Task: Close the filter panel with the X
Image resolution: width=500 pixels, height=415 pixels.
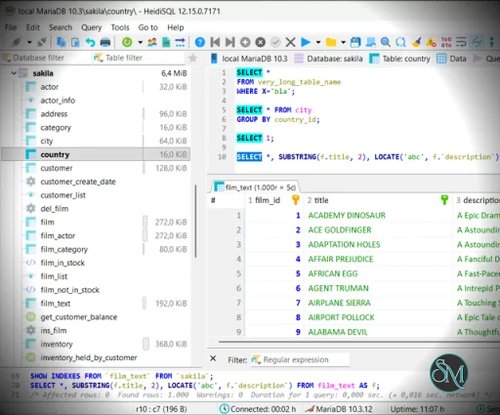Action: pyautogui.click(x=213, y=358)
